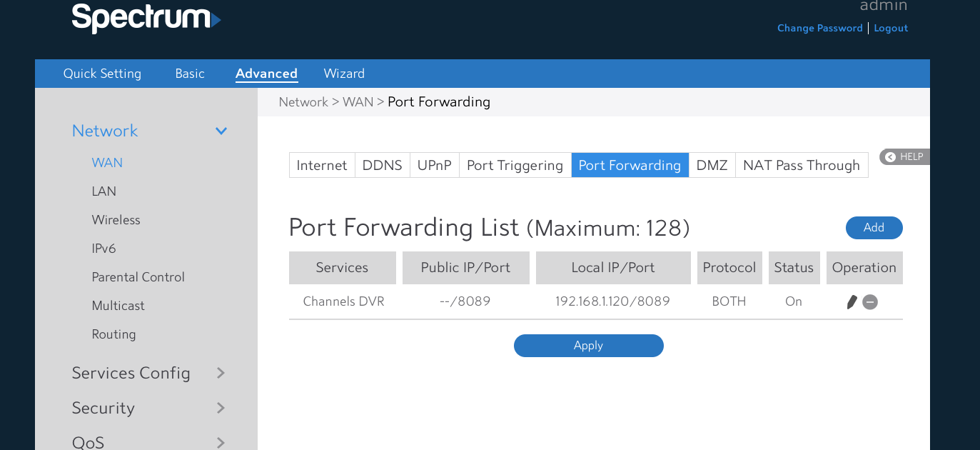Select the NAT Pass Through tab
Viewport: 980px width, 450px height.
tap(801, 166)
